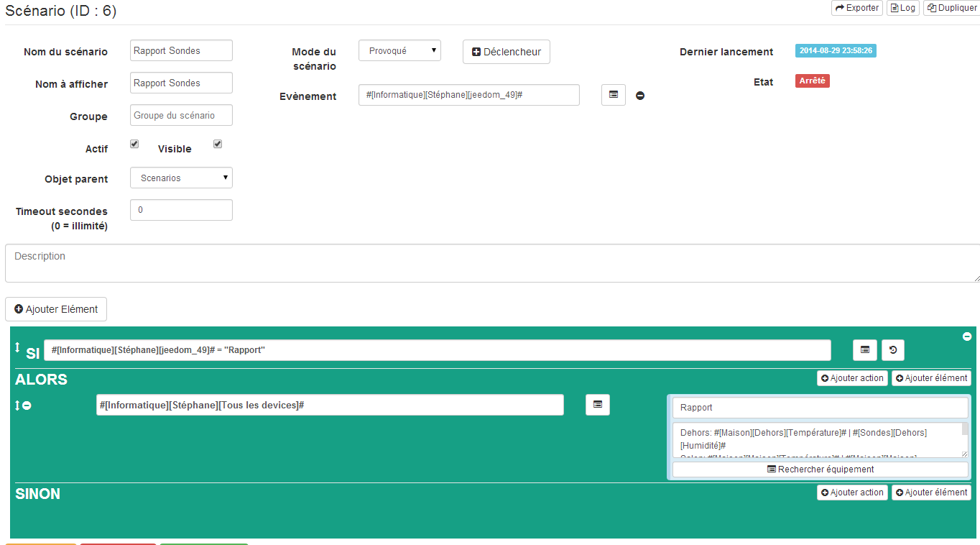Duplicate scenario with Dupliquer button
The height and width of the screenshot is (545, 980).
[951, 8]
